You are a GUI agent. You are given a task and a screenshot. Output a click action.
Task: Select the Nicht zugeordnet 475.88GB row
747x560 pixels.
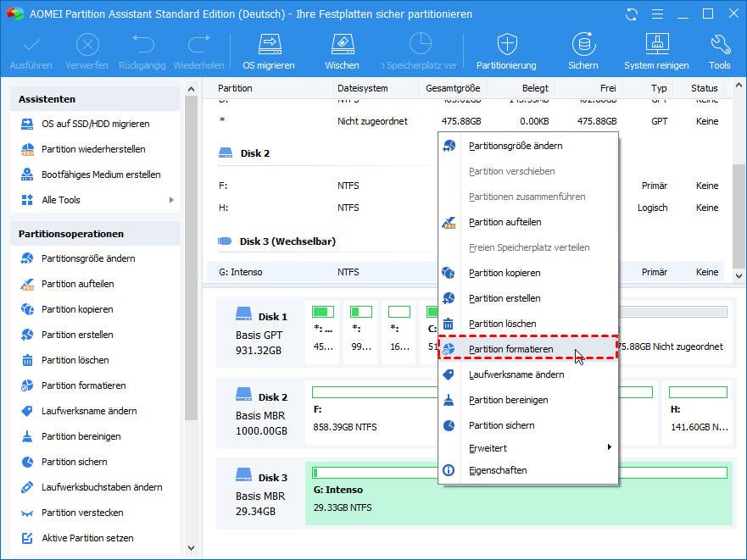pyautogui.click(x=465, y=121)
